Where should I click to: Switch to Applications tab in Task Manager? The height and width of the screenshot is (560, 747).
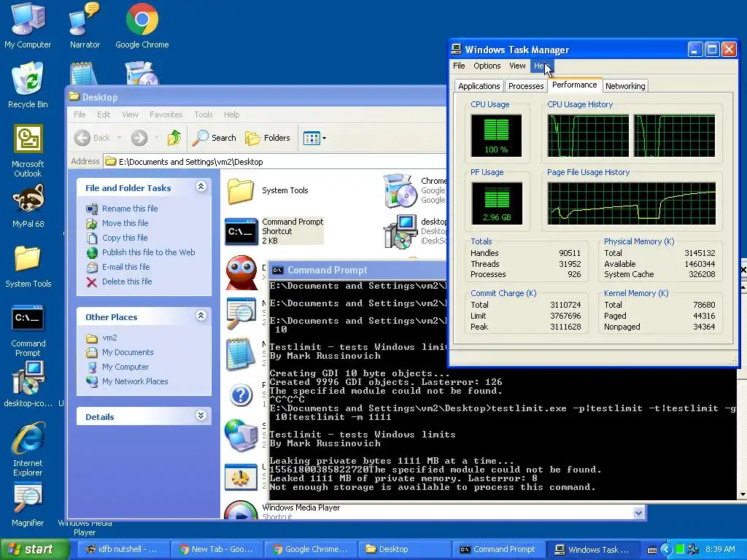tap(479, 86)
